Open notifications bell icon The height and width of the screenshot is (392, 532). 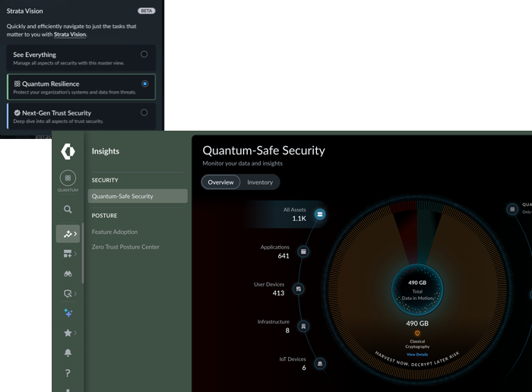(x=68, y=352)
